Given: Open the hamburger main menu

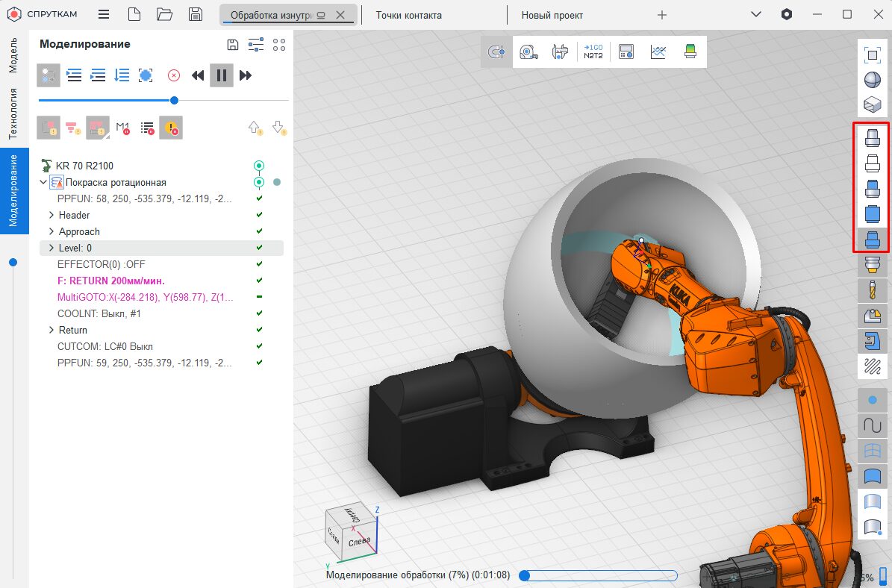Looking at the screenshot, I should (x=104, y=15).
